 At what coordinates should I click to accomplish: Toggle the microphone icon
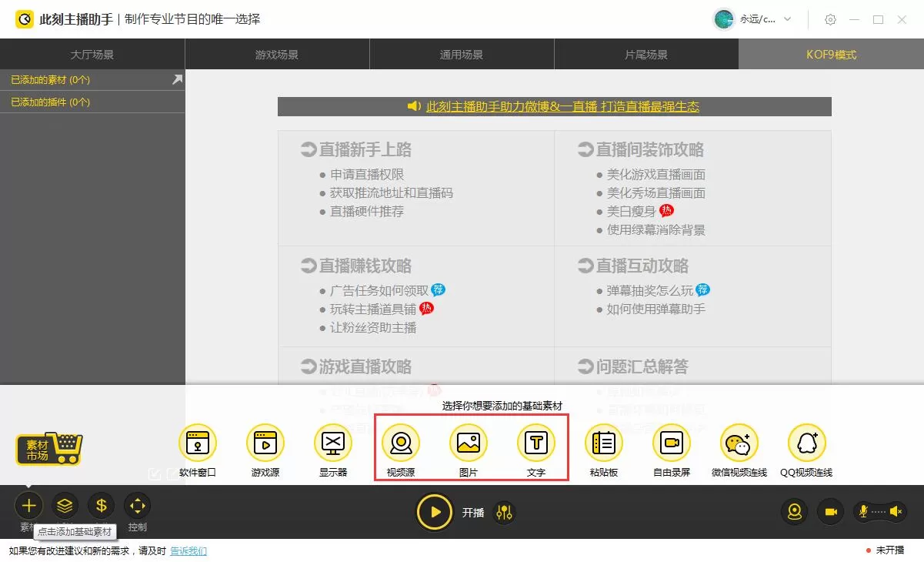(x=863, y=511)
